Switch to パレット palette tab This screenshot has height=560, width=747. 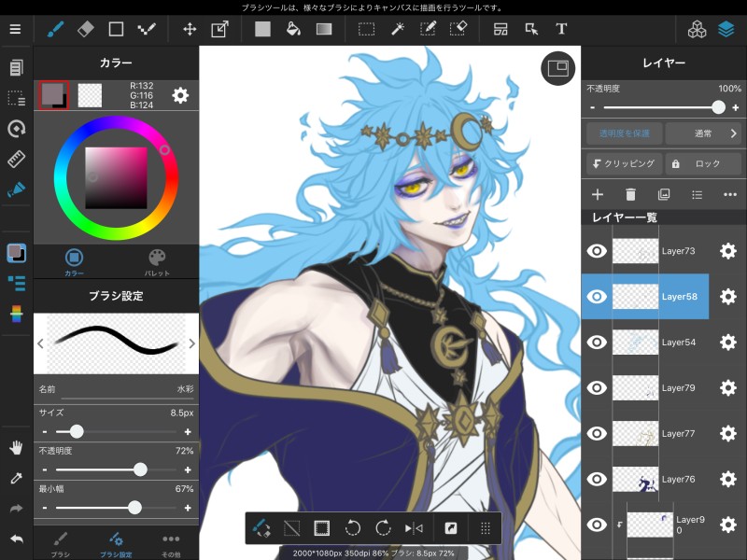[157, 262]
